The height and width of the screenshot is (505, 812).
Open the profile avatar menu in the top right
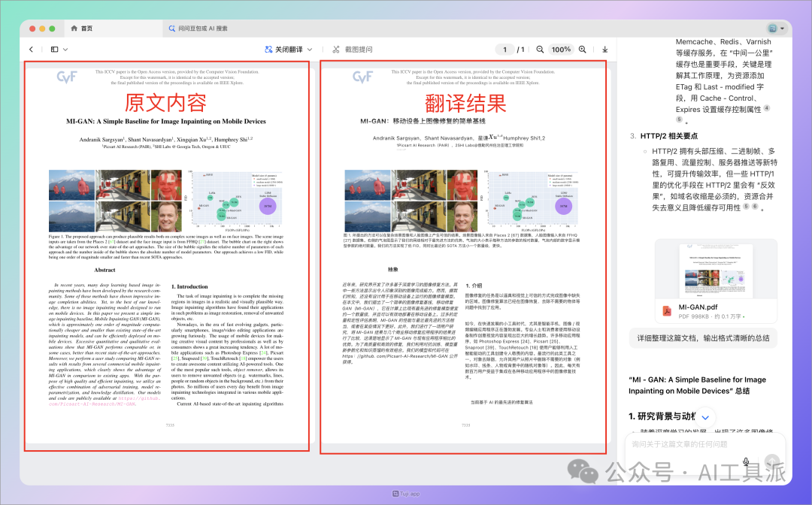(774, 29)
